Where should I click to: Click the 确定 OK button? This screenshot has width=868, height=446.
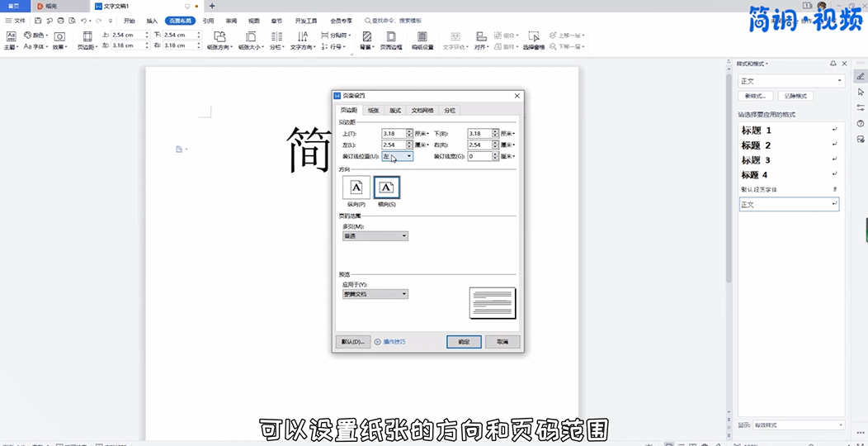[x=464, y=341]
